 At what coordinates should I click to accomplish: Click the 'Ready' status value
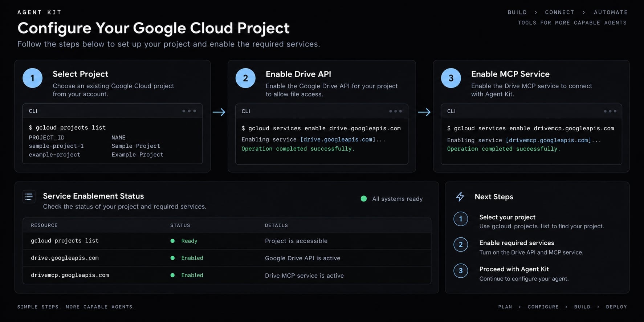coord(189,241)
